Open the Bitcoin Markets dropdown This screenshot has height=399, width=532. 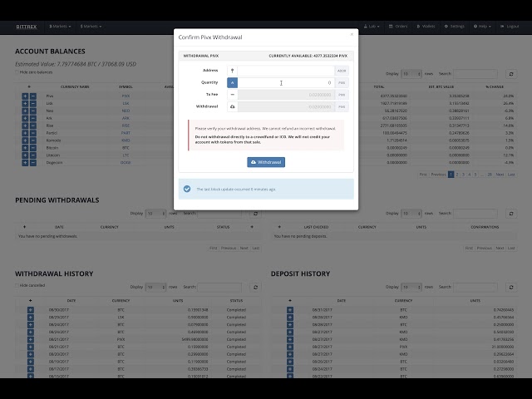[x=60, y=26]
